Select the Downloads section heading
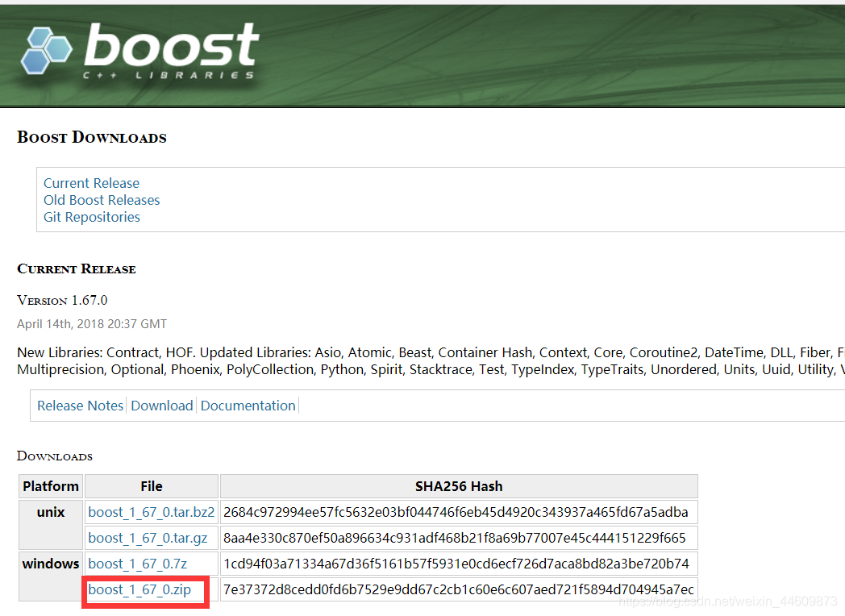 pos(55,456)
